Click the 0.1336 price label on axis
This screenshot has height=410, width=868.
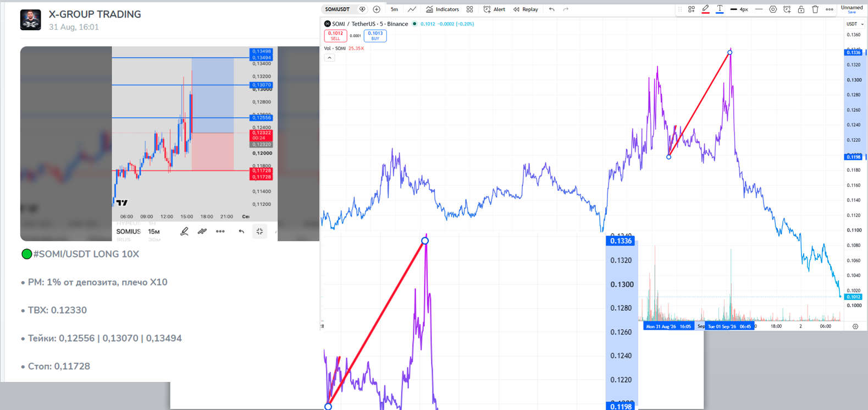coord(853,52)
